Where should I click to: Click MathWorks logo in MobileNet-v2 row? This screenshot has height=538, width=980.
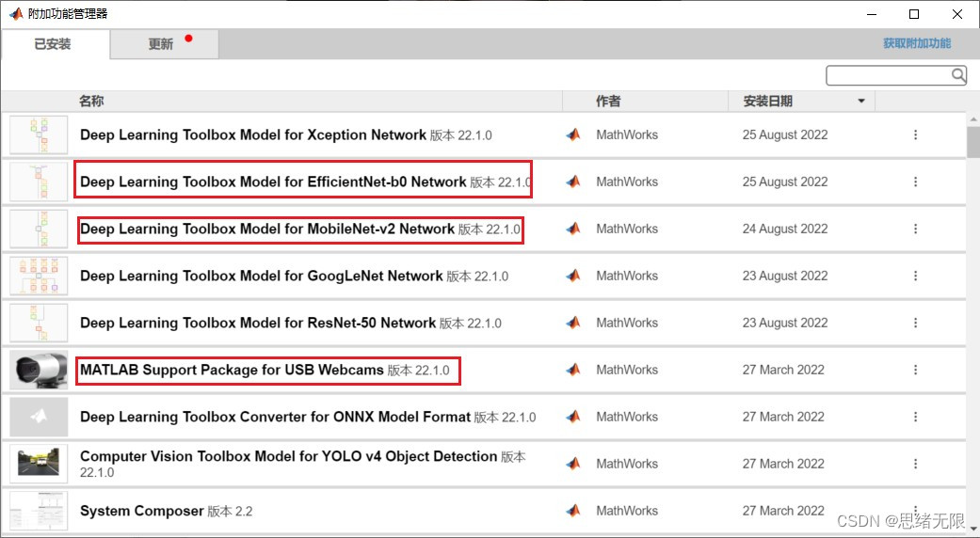click(x=573, y=229)
